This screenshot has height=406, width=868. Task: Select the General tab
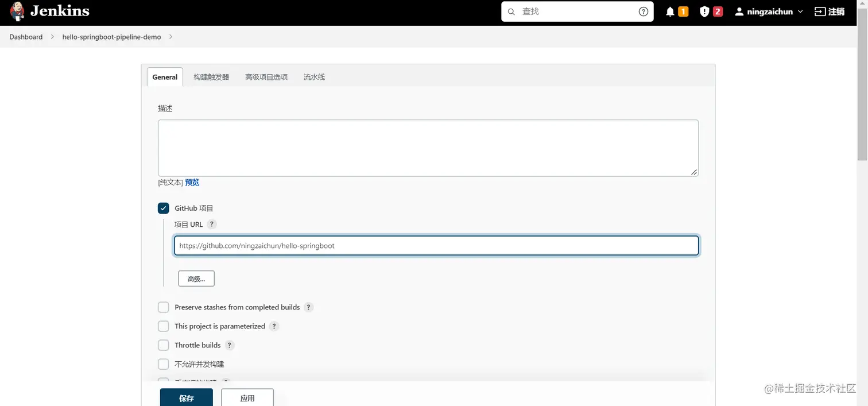point(165,77)
